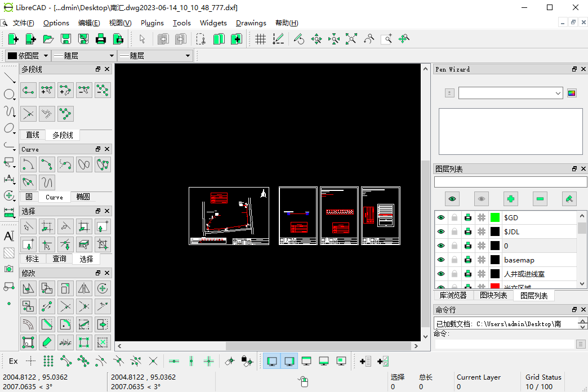
Task: Switch to the 查询 tab
Action: click(x=59, y=259)
